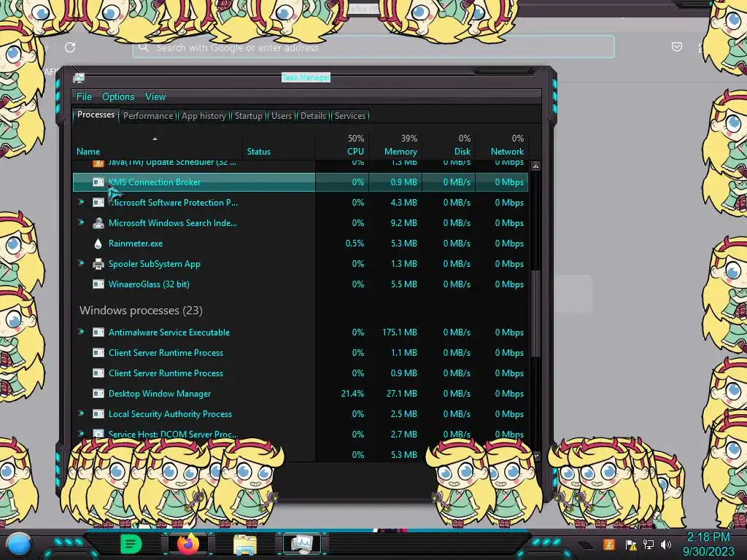The height and width of the screenshot is (560, 747).
Task: Click the Java tray icon
Action: 608,544
